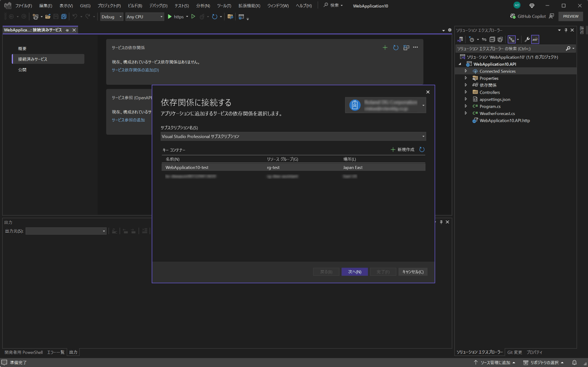Collapse All icon in Solution Explorer
This screenshot has height=367, width=588.
(492, 39)
